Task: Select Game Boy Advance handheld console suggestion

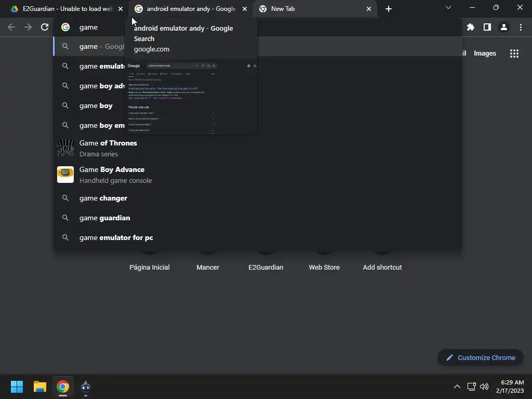Action: [258, 175]
